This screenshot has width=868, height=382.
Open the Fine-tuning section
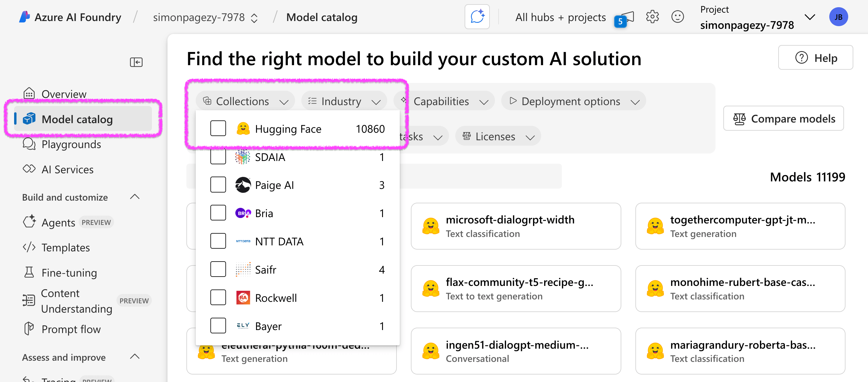[x=69, y=272]
